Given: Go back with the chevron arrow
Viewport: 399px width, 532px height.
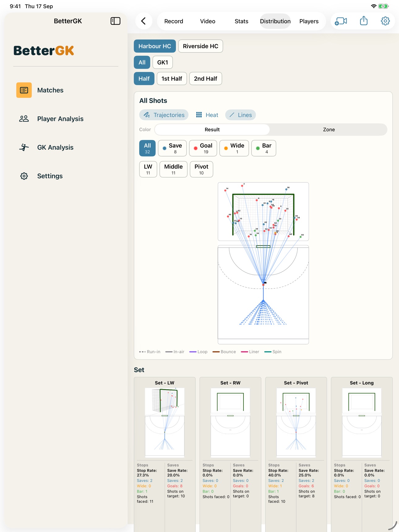Looking at the screenshot, I should tap(144, 21).
